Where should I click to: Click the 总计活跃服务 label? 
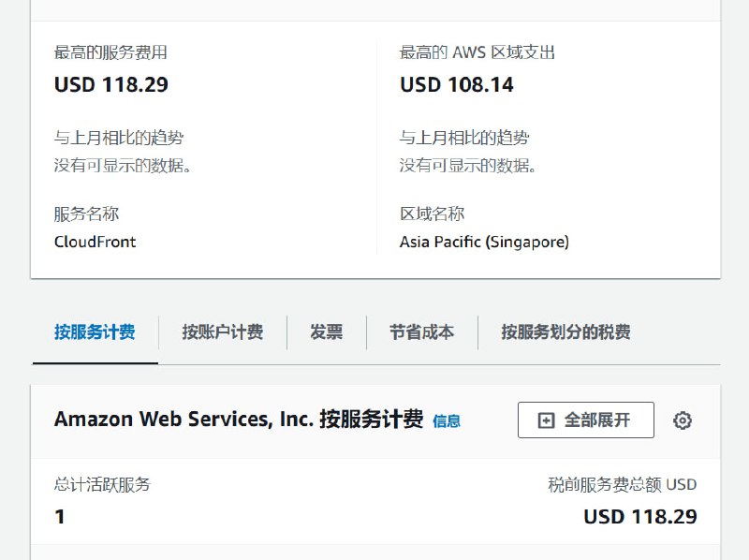pos(102,484)
